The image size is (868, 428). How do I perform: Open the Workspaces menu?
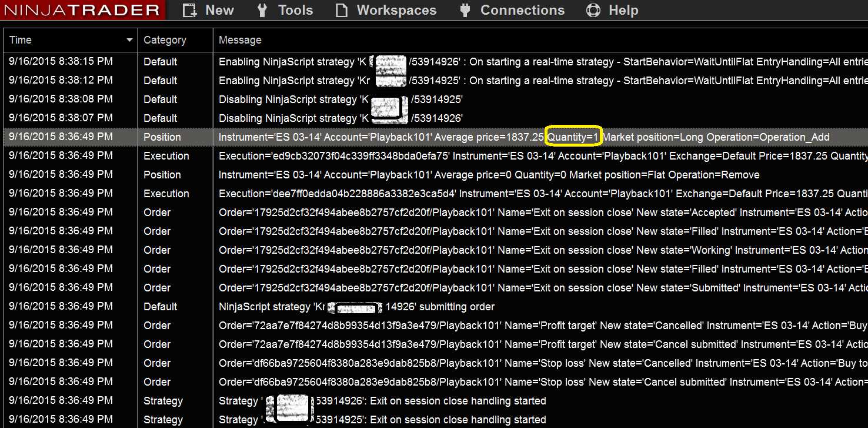386,10
